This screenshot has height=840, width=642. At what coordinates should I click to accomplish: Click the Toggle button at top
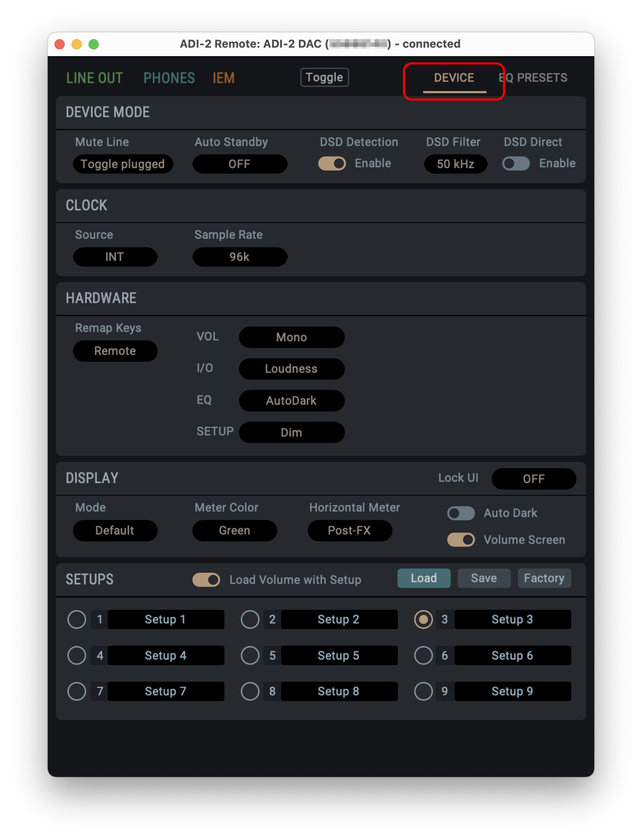(324, 77)
